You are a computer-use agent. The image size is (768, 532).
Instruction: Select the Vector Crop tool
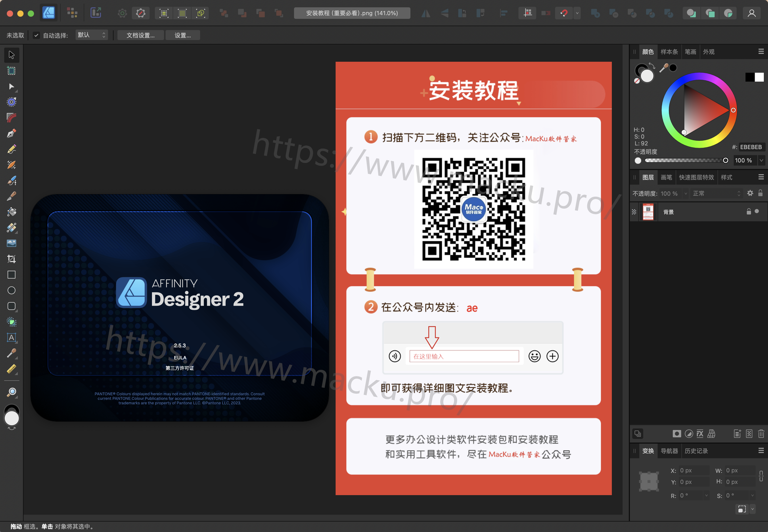tap(12, 259)
